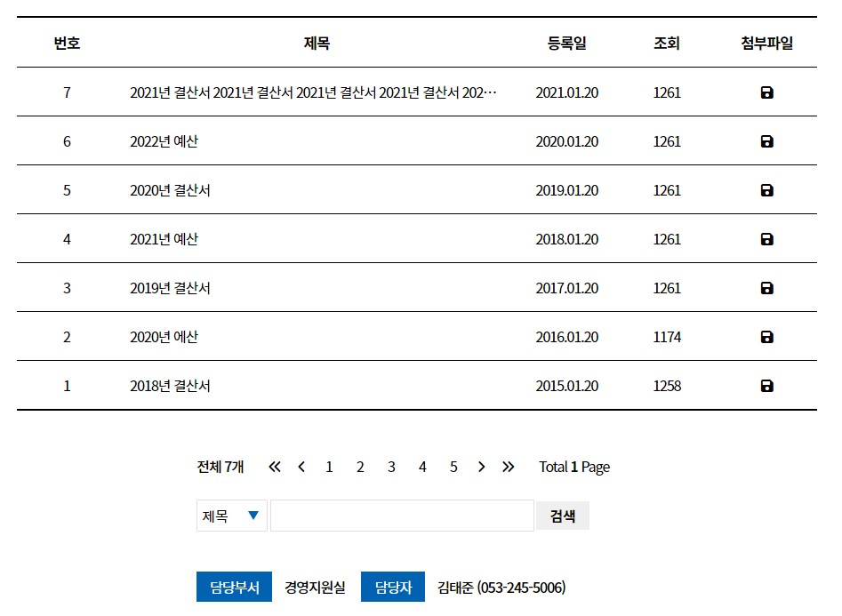
Task: Open the truncated 2021년 결산서 post title
Action: tap(313, 92)
